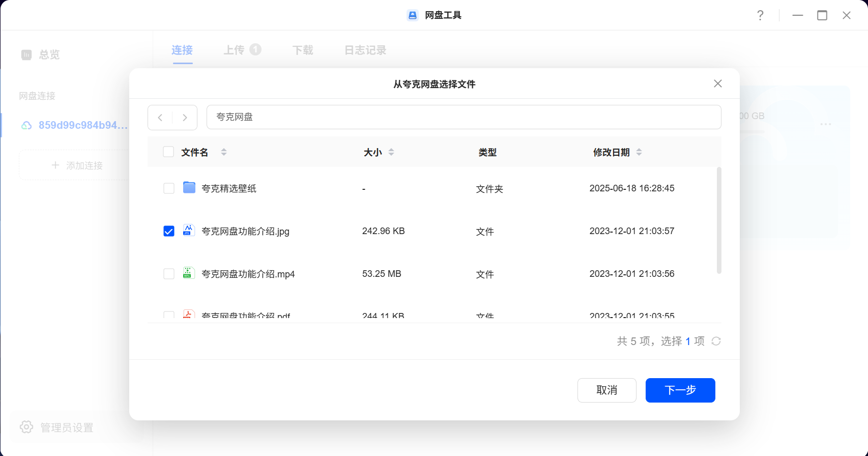
Task: Click the 取消 button
Action: (x=607, y=390)
